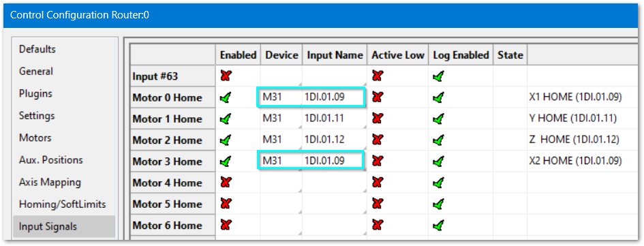Screen dimensions: 644x246
Task: Toggle Motor 3 Home enabled checkmark
Action: click(225, 162)
